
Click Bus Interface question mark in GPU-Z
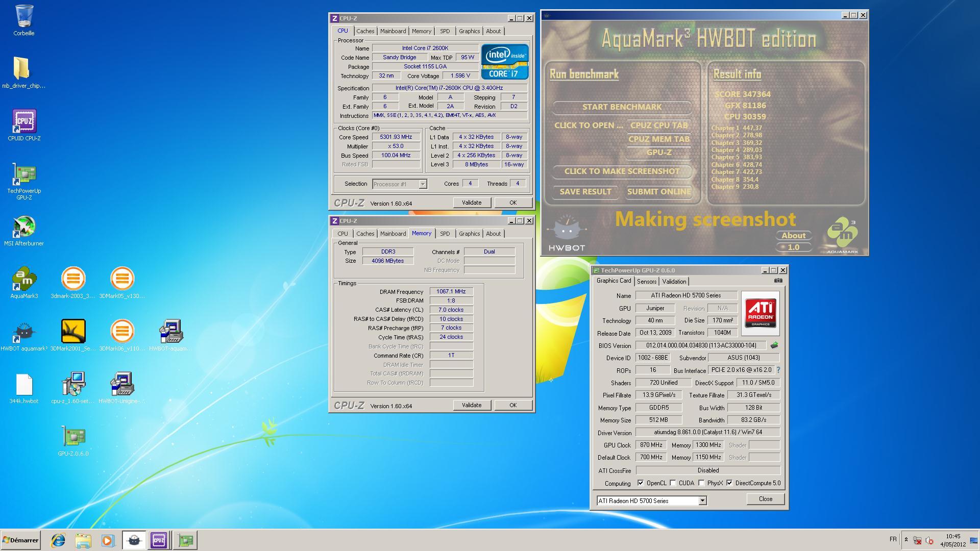pos(778,370)
